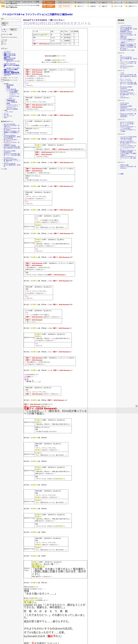Open 雑談室 board link

(x=8, y=87)
